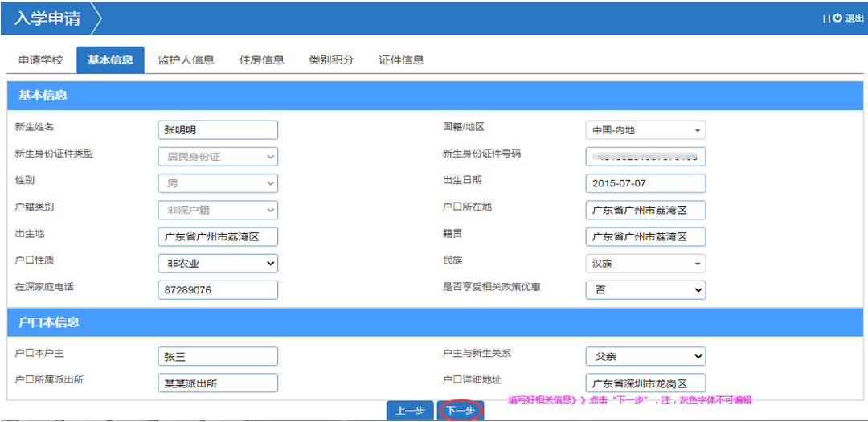The height and width of the screenshot is (422, 868).
Task: Click the 出生地 input field
Action: tap(218, 236)
